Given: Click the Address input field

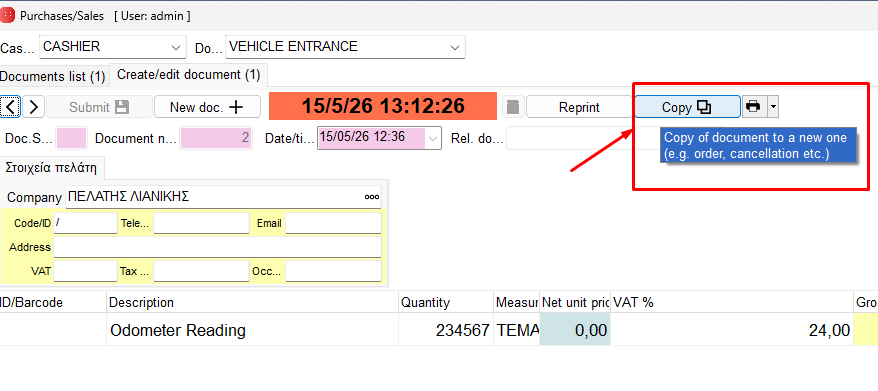Looking at the screenshot, I should [x=217, y=247].
